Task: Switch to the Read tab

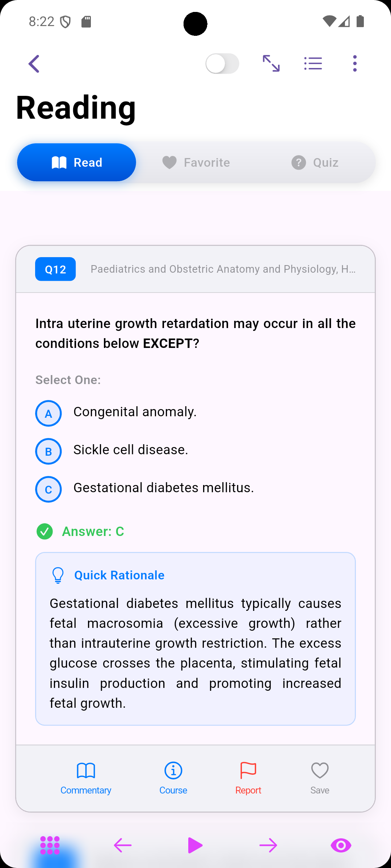Action: click(77, 162)
